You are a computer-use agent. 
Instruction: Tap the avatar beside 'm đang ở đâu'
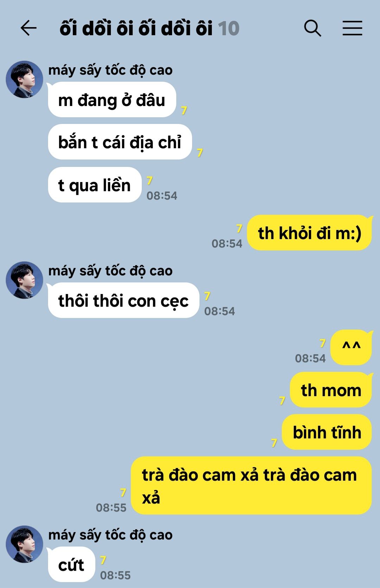click(24, 79)
